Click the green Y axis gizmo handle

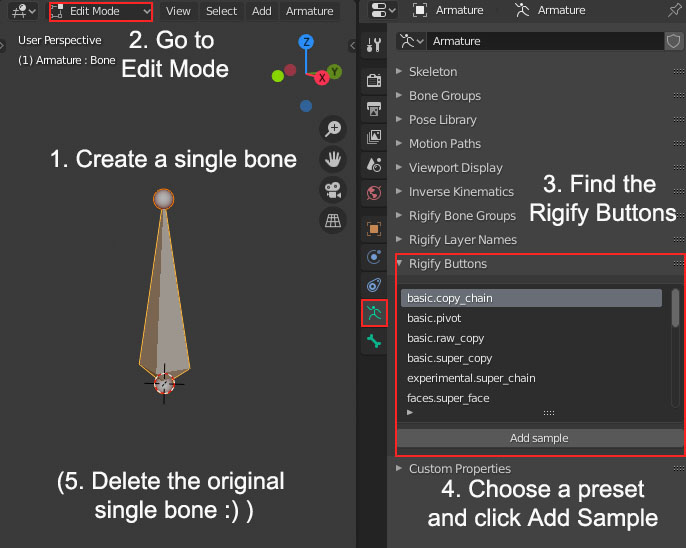[x=335, y=71]
